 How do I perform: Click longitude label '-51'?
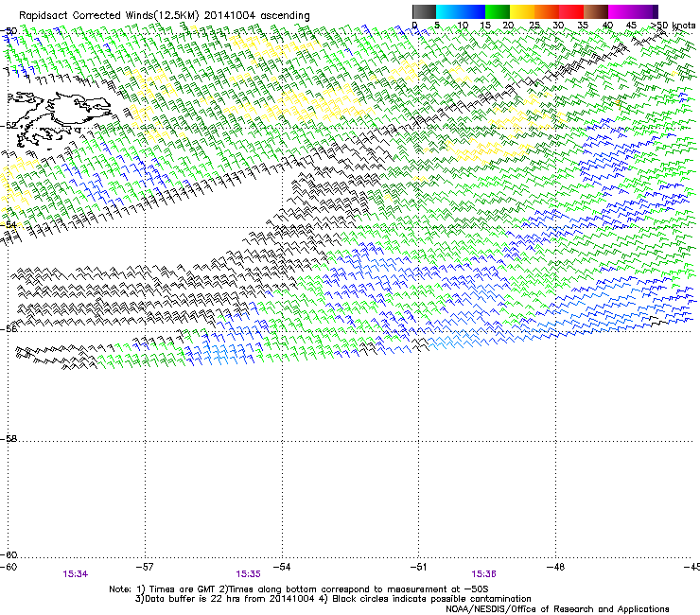(418, 567)
